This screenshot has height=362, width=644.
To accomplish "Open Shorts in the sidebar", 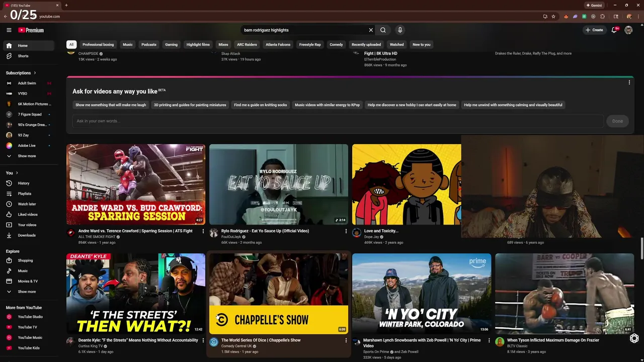I will 29,56.
